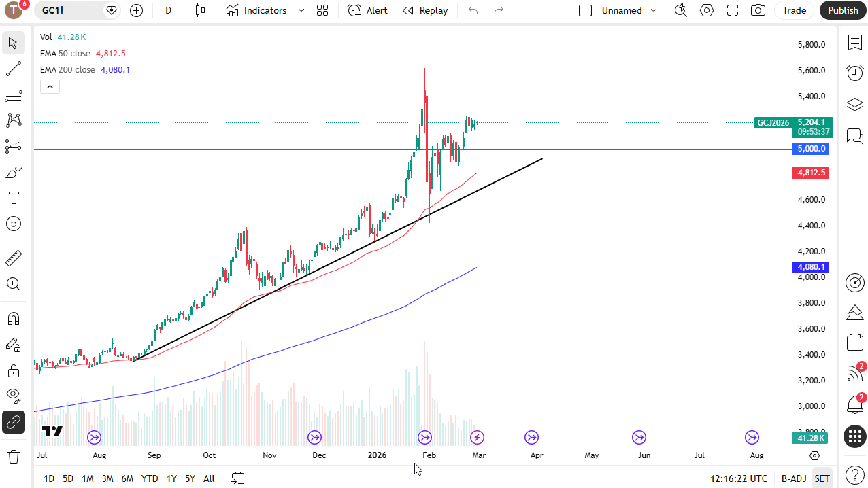Hide all drawings with eye icon
Viewport: 868px width, 488px height.
click(14, 396)
